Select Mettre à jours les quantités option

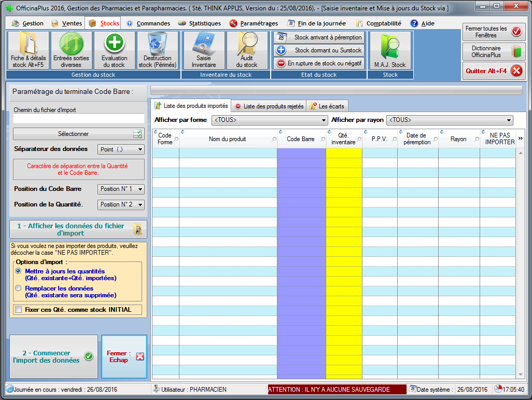click(x=19, y=271)
